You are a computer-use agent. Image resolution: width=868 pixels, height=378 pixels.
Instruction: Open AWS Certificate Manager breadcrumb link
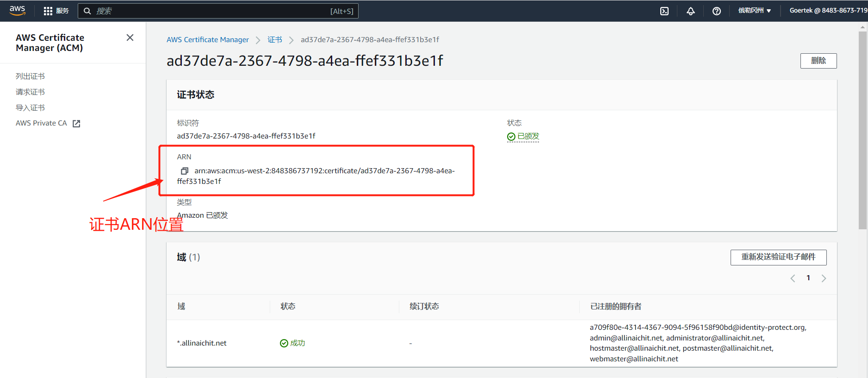[207, 40]
